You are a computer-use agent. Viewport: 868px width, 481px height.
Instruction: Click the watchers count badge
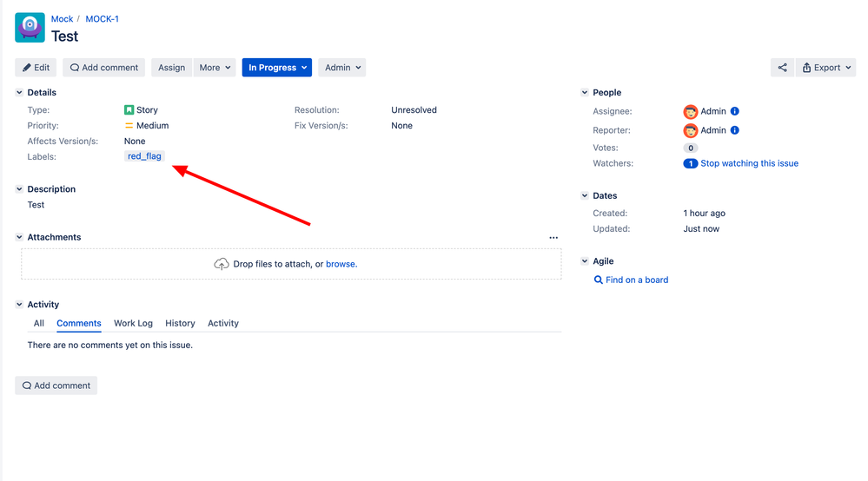point(690,163)
